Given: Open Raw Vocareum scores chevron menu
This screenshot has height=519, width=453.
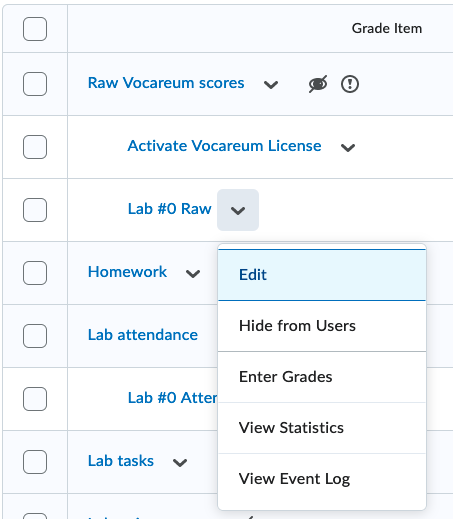Looking at the screenshot, I should (271, 84).
